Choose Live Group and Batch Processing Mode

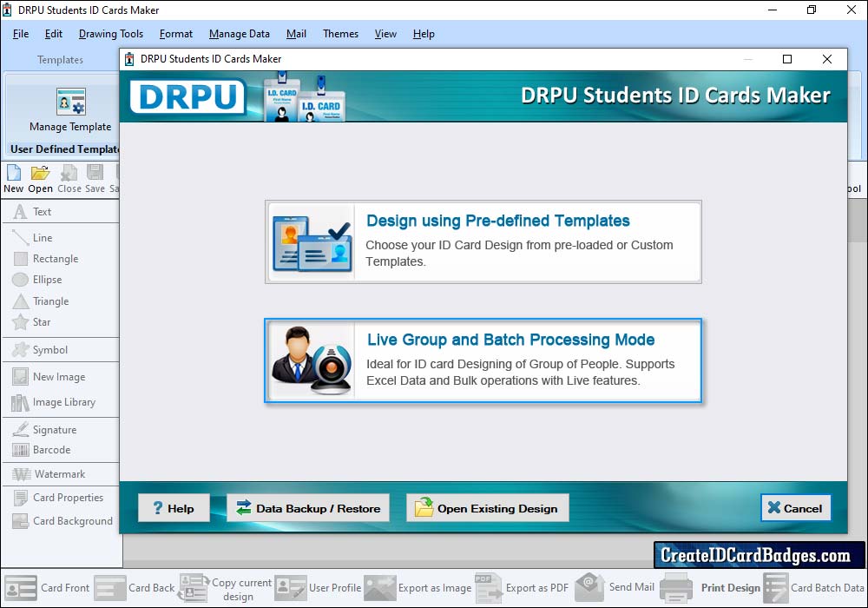pos(483,360)
